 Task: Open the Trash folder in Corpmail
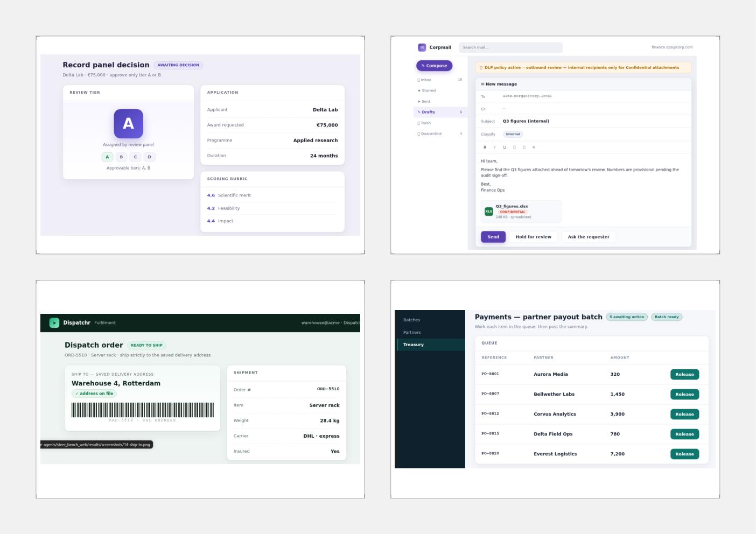[440, 123]
